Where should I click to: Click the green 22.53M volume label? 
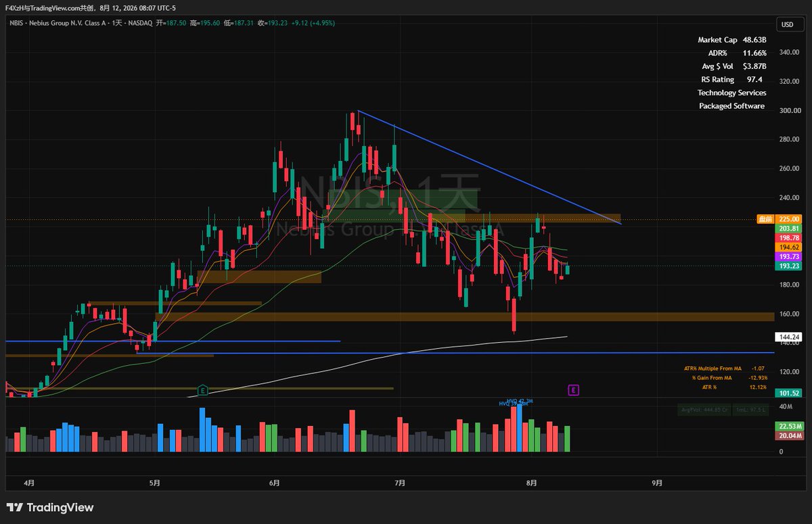pyautogui.click(x=790, y=426)
